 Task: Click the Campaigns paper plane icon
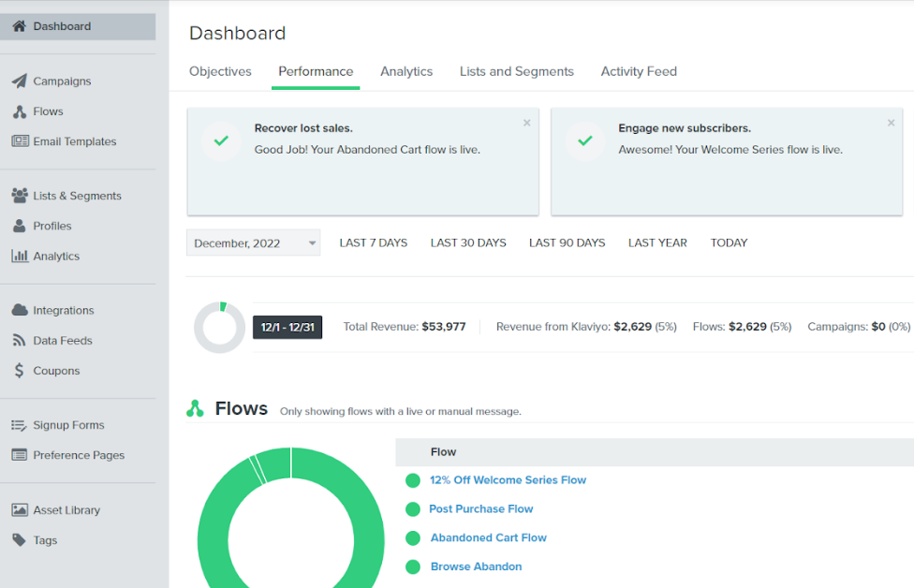pos(20,81)
